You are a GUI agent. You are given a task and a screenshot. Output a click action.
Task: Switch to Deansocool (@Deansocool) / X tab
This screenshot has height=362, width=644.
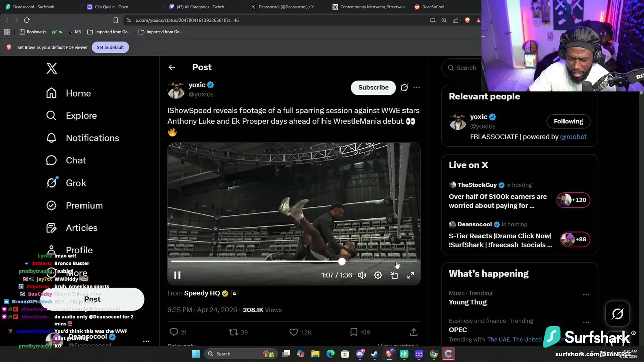(286, 7)
